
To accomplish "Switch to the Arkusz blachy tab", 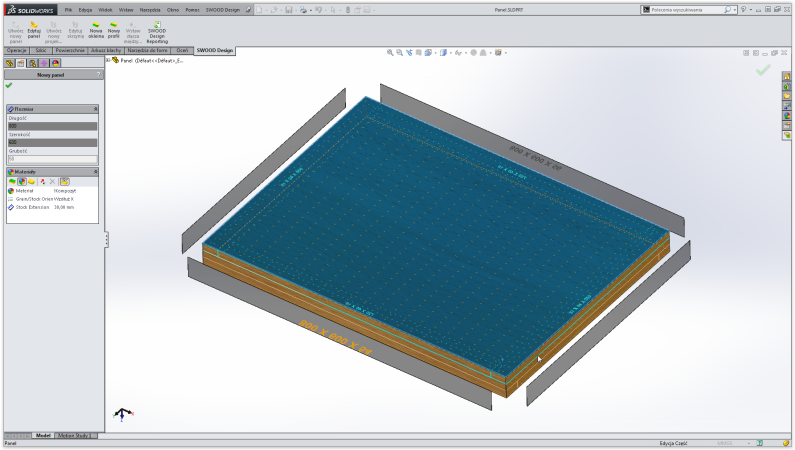I will point(105,49).
